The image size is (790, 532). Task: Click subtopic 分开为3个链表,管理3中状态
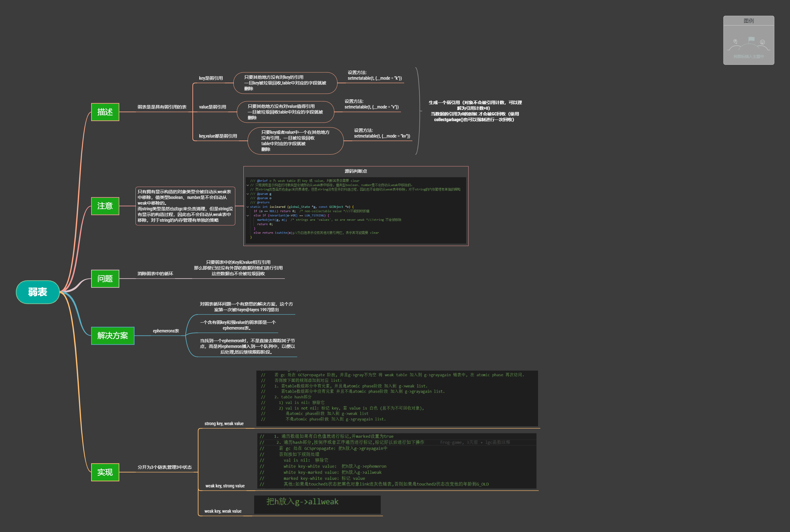click(164, 467)
